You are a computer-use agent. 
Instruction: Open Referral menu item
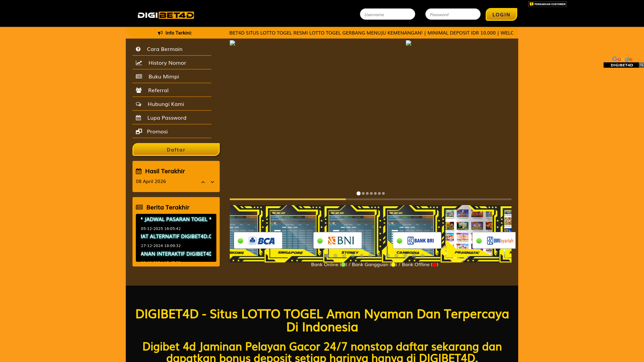(x=172, y=90)
